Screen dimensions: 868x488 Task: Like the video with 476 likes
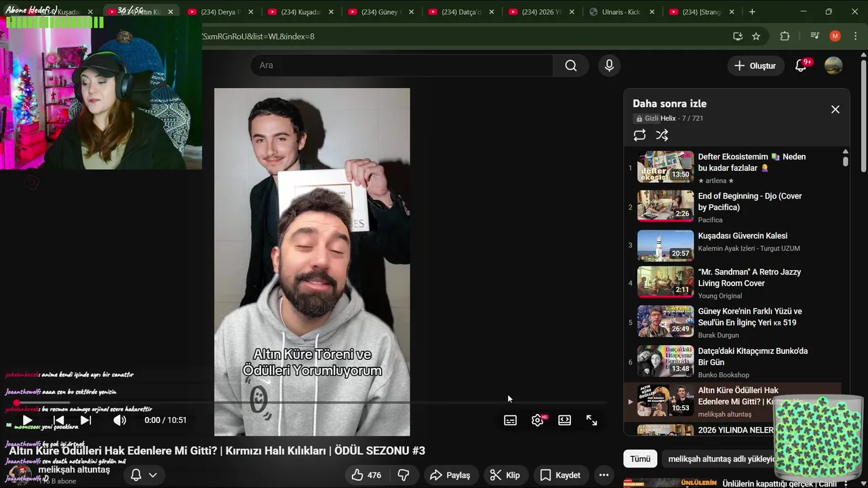(x=366, y=475)
